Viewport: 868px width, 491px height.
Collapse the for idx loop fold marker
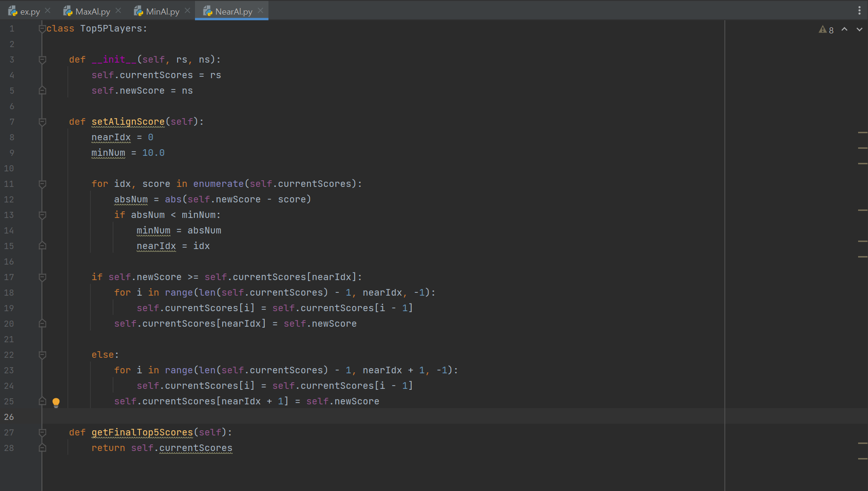42,184
